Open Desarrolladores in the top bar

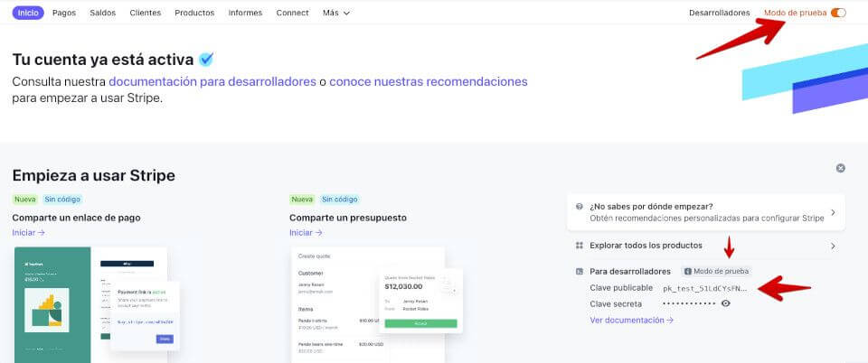coord(719,13)
